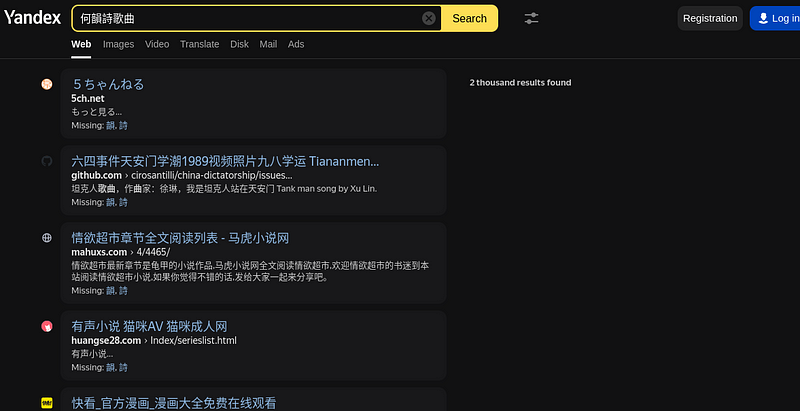Open the Translate tab
800x411 pixels.
199,44
